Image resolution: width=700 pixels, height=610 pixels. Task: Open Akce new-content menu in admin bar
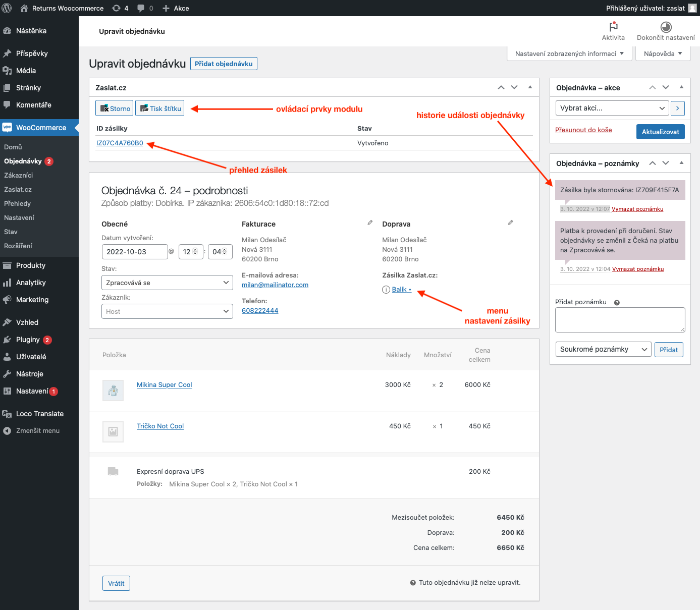pos(176,8)
